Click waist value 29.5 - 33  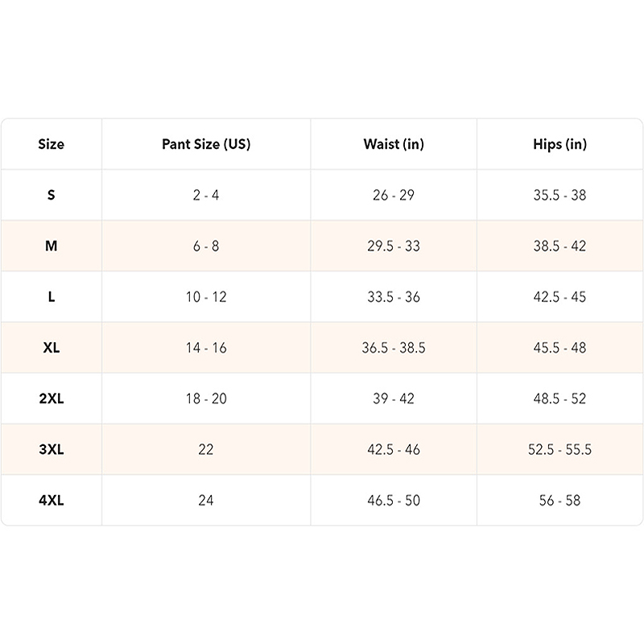click(x=394, y=246)
